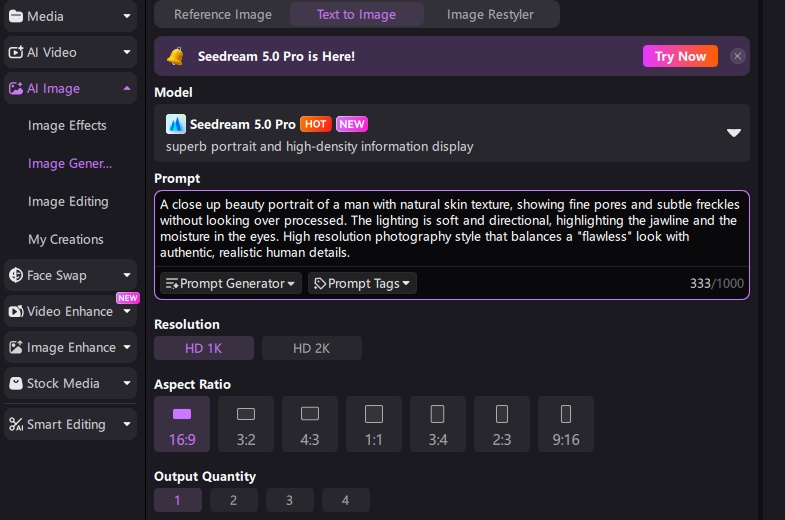Image resolution: width=785 pixels, height=520 pixels.
Task: Expand the Video Enhance section arrow
Action: [x=127, y=311]
